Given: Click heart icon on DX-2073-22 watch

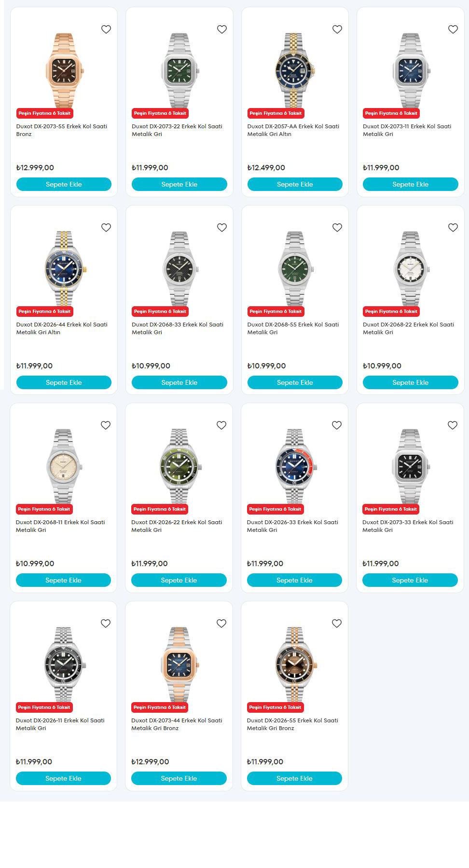Looking at the screenshot, I should tap(222, 29).
